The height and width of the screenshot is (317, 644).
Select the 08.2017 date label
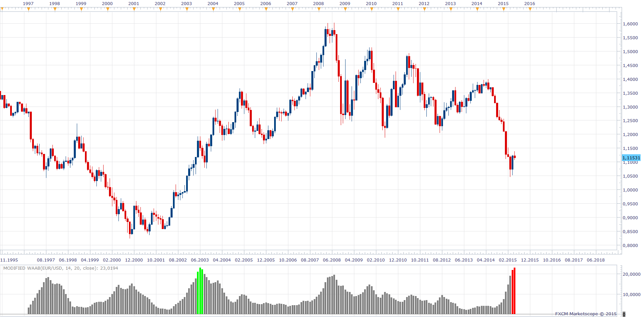coord(574,260)
